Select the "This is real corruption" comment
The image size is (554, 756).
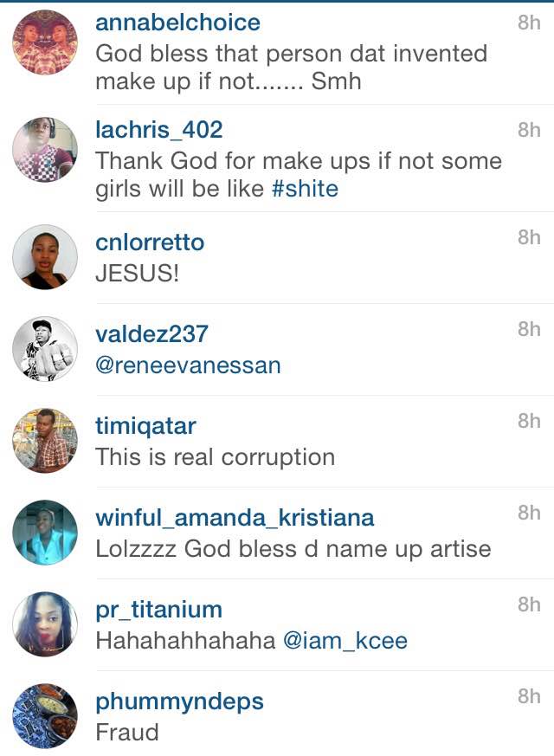[215, 457]
